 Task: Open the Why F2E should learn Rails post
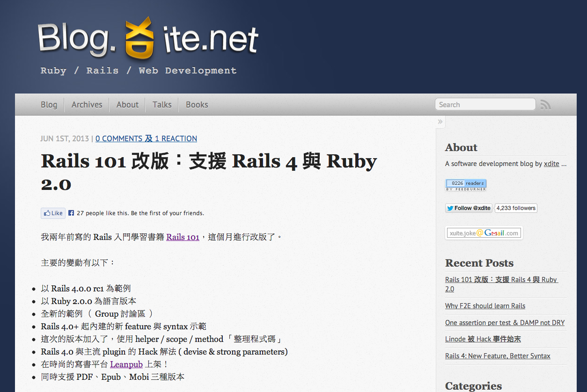(485, 306)
